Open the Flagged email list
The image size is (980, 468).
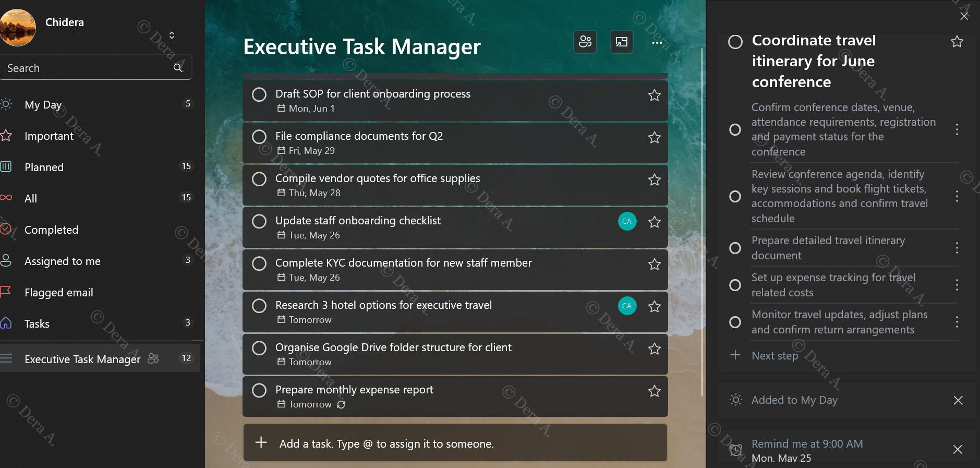(x=99, y=292)
